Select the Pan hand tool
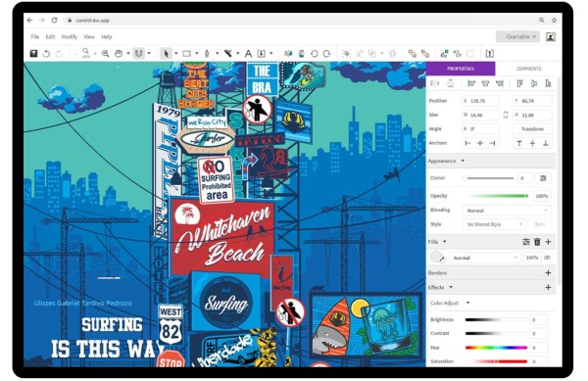588x381 pixels. [x=119, y=54]
